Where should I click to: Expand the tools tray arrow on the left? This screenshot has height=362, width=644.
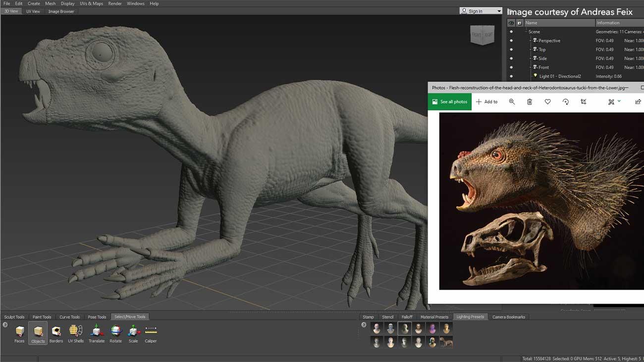click(x=5, y=325)
